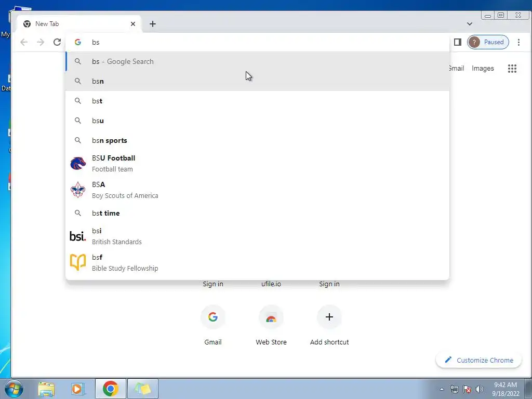The width and height of the screenshot is (532, 399).
Task: Toggle the side panel icon
Action: (x=457, y=42)
